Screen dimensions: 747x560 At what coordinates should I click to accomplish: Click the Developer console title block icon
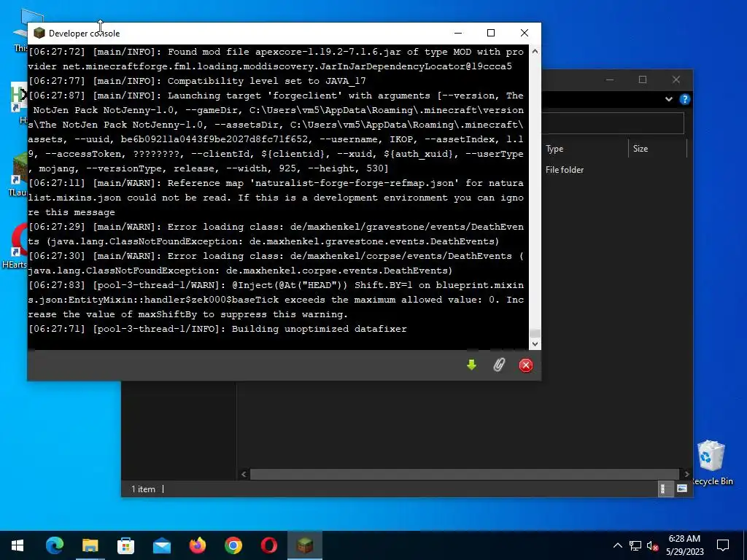[x=39, y=33]
